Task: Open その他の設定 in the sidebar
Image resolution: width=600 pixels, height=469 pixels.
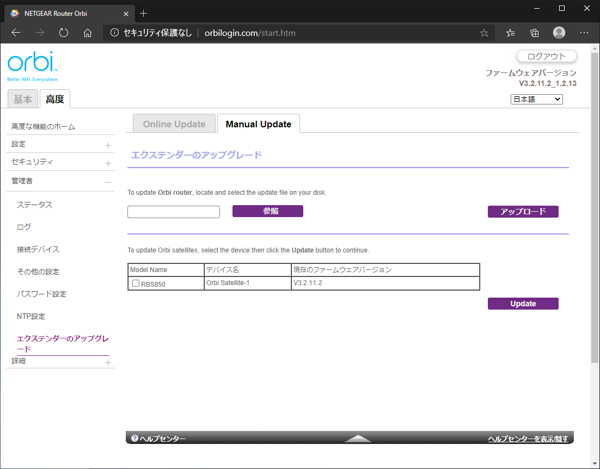Action: pyautogui.click(x=38, y=272)
